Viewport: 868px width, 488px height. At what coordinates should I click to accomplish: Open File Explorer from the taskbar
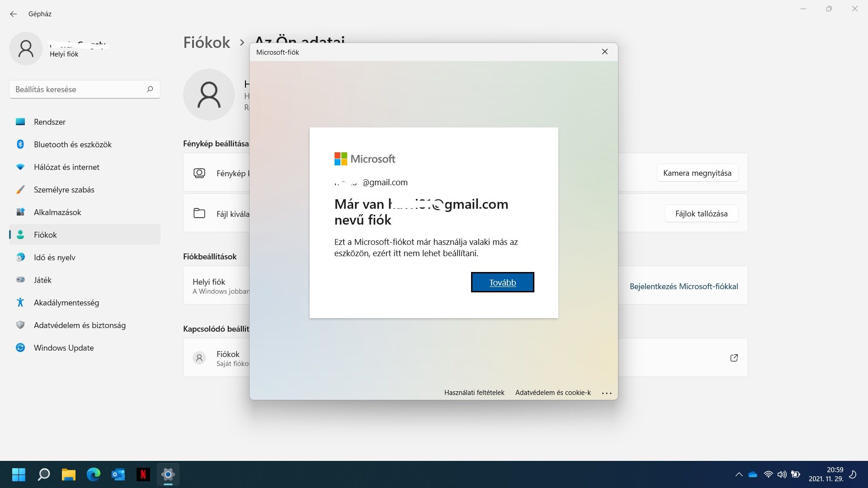coord(69,474)
